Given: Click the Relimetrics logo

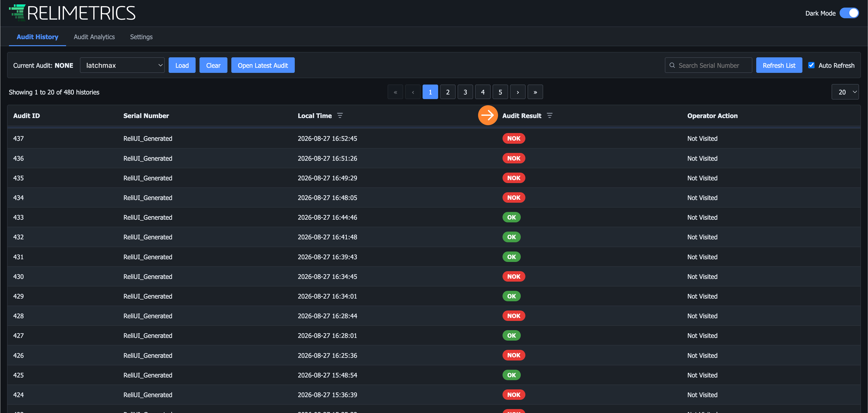Looking at the screenshot, I should click(72, 13).
